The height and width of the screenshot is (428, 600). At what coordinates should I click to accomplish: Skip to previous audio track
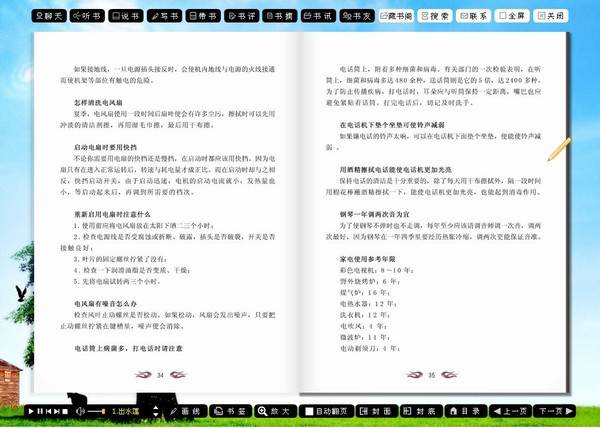pos(49,411)
